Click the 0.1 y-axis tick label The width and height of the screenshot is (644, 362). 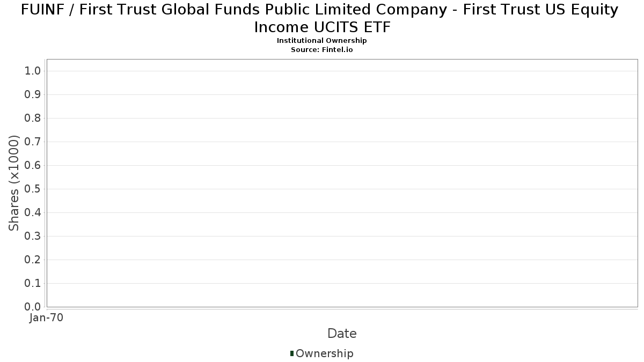point(33,284)
